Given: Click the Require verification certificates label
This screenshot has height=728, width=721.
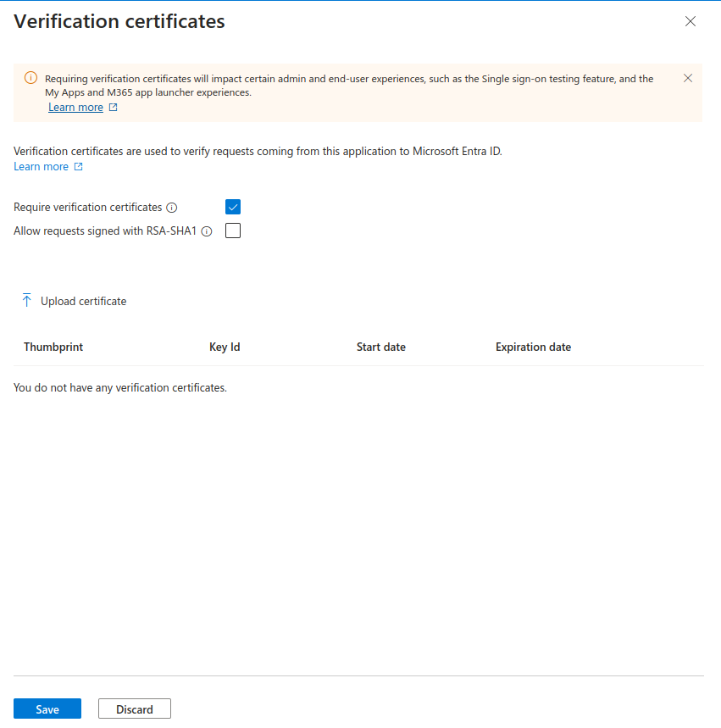Looking at the screenshot, I should (88, 207).
